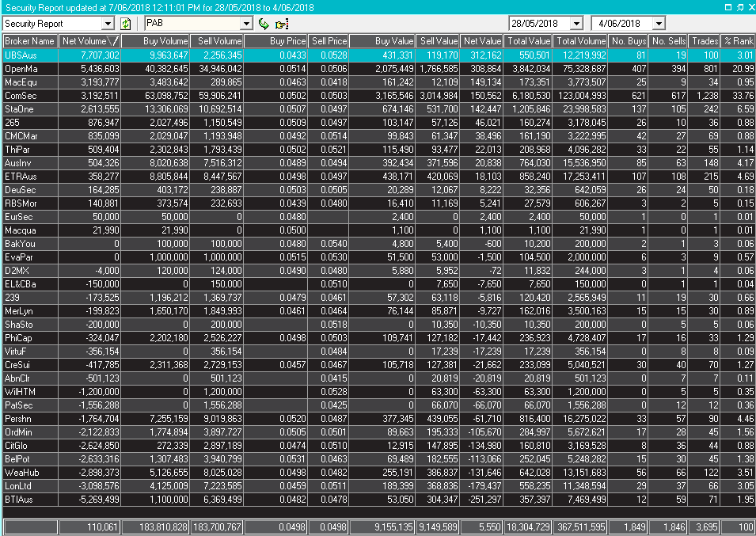Viewport: 756px width, 536px height.
Task: Select the D2MX broker name
Action: [17, 272]
